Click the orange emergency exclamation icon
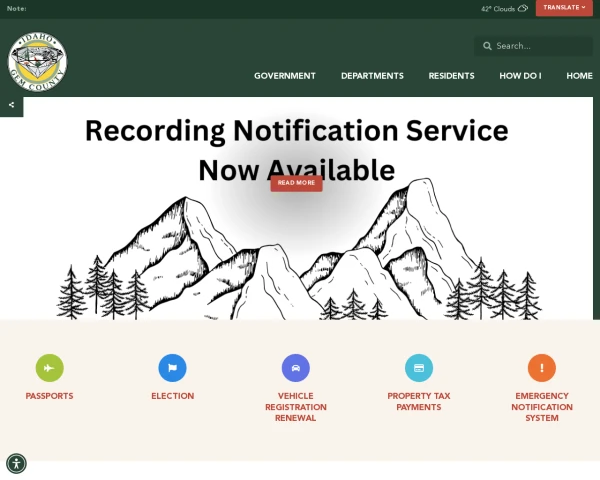 coord(542,368)
